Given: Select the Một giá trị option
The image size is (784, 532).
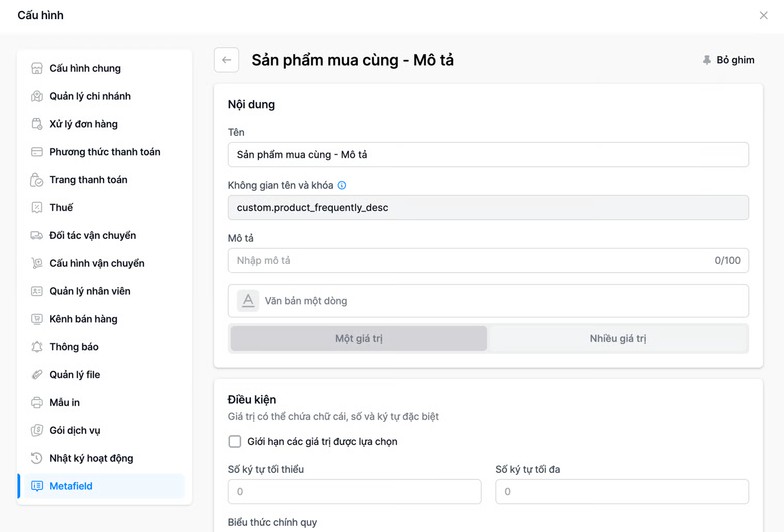Looking at the screenshot, I should click(358, 339).
